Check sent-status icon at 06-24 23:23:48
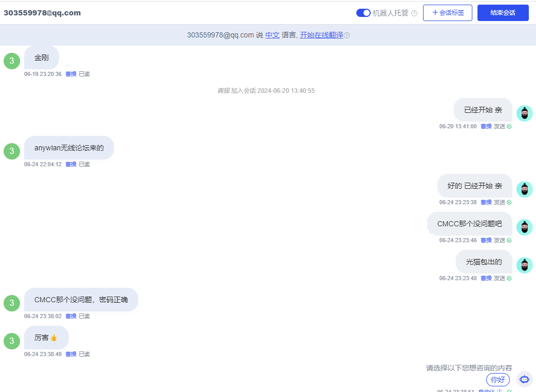The width and height of the screenshot is (536, 392). pyautogui.click(x=509, y=278)
